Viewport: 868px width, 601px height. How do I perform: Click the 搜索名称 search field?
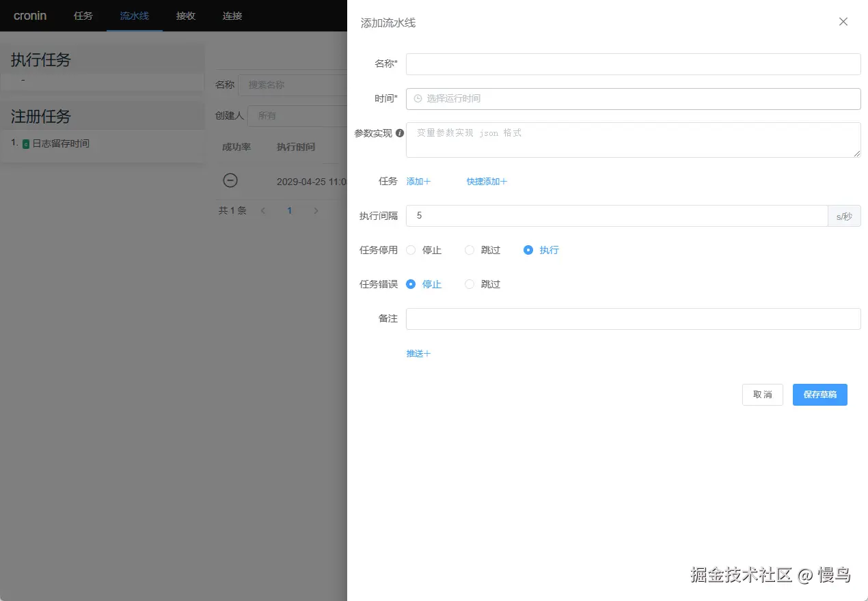(293, 85)
